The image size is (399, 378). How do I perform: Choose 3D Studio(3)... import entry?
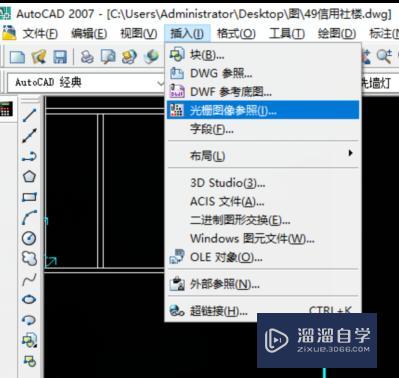[263, 183]
